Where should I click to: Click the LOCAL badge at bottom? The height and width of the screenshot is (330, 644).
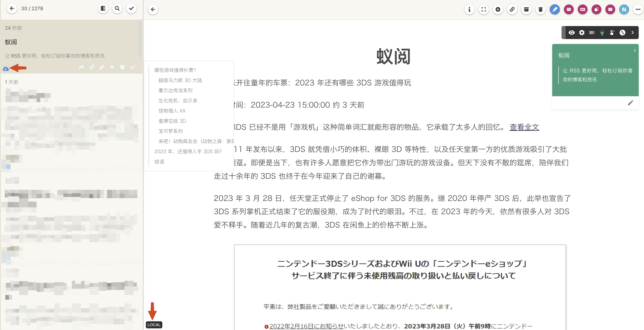click(154, 325)
